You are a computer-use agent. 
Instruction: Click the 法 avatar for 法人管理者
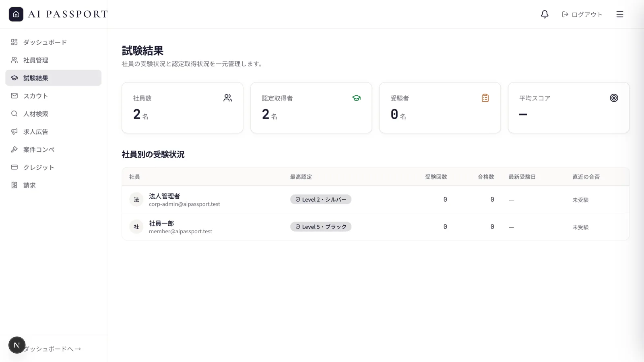(136, 200)
